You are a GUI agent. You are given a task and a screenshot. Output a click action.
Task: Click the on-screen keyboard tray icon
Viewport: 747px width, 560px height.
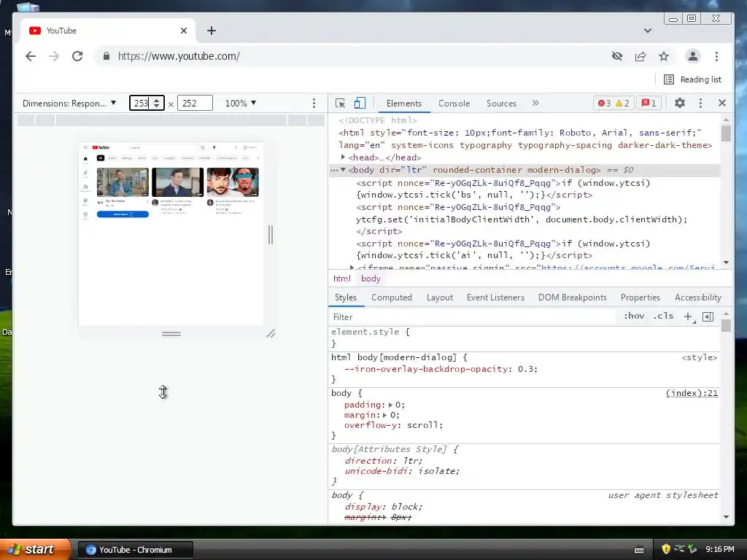[639, 550]
